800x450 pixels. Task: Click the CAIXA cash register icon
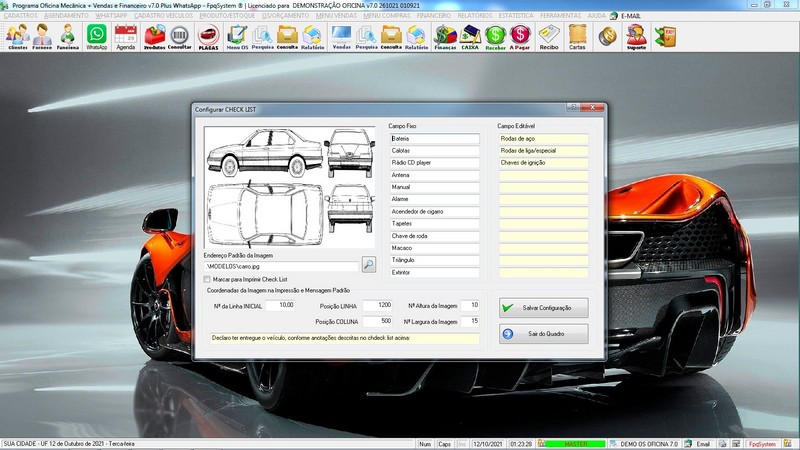[x=470, y=37]
